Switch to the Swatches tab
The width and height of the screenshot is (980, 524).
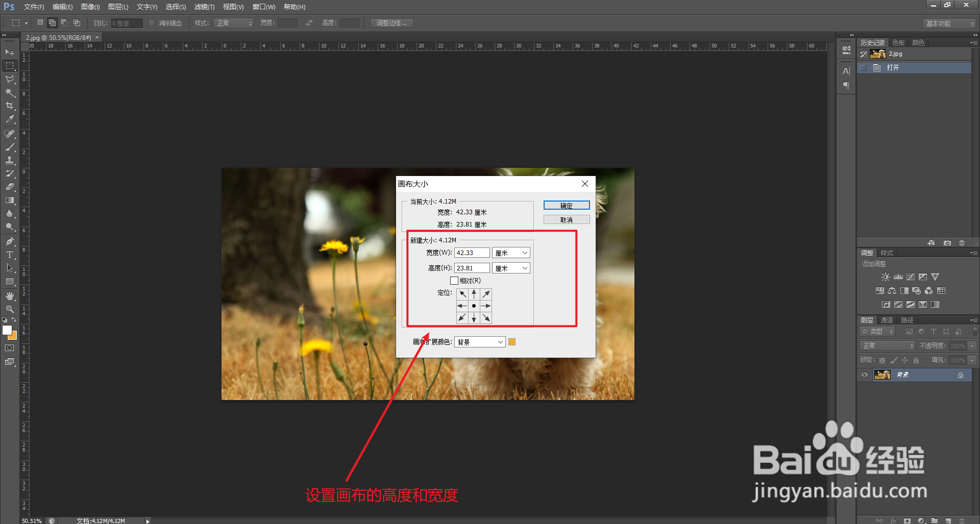(x=898, y=43)
